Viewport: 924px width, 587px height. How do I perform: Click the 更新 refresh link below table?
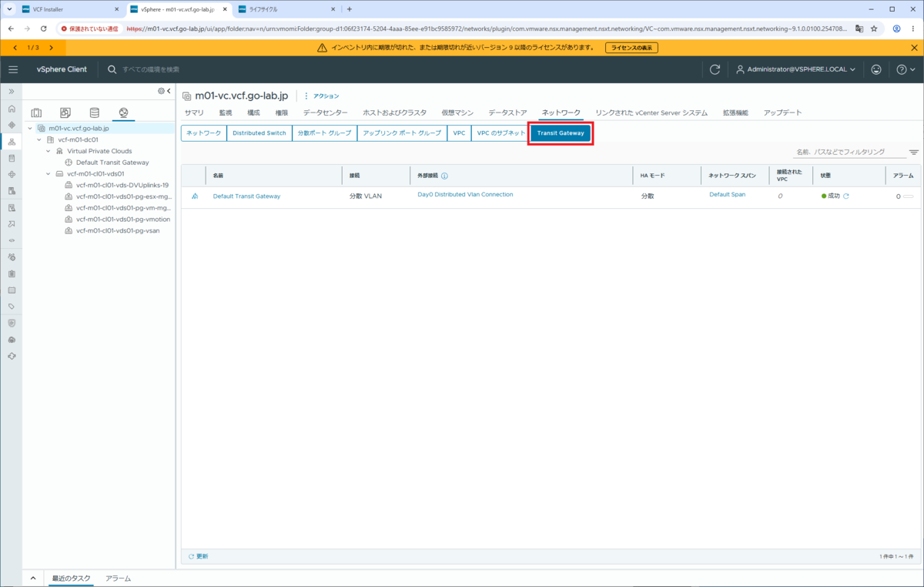coord(198,556)
